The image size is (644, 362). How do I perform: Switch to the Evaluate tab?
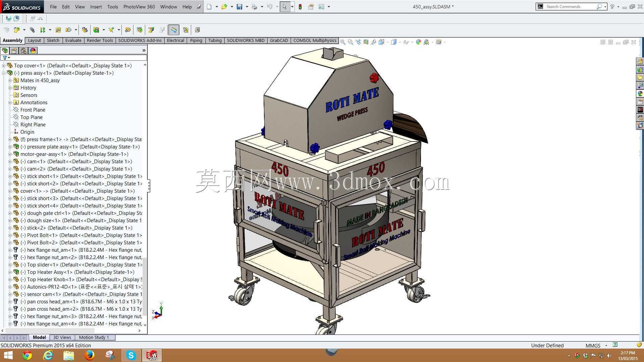coord(73,41)
